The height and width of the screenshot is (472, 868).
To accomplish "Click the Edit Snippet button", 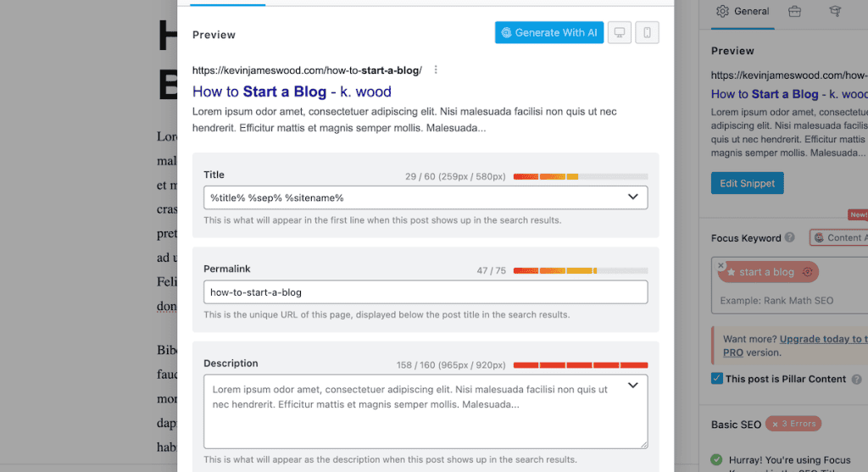I will [747, 183].
